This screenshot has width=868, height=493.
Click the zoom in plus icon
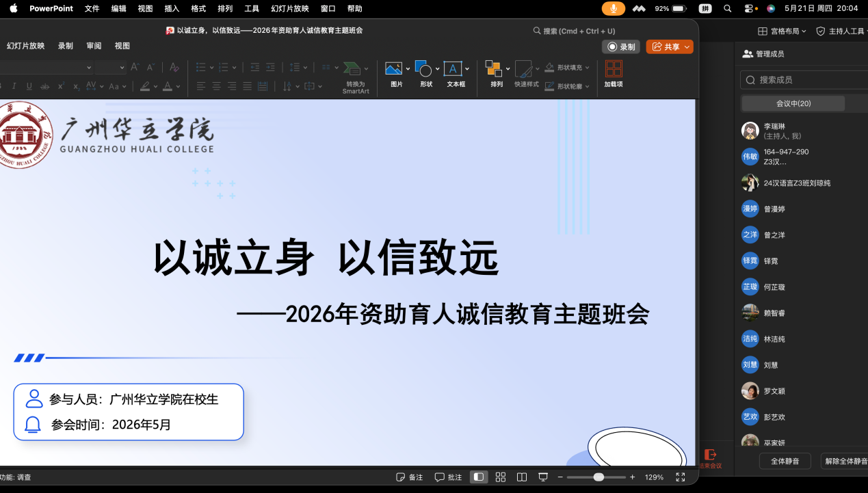pyautogui.click(x=633, y=477)
